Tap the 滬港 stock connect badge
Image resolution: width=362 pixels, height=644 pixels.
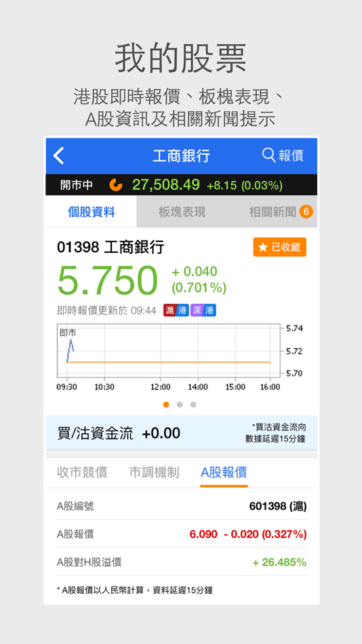pyautogui.click(x=176, y=310)
